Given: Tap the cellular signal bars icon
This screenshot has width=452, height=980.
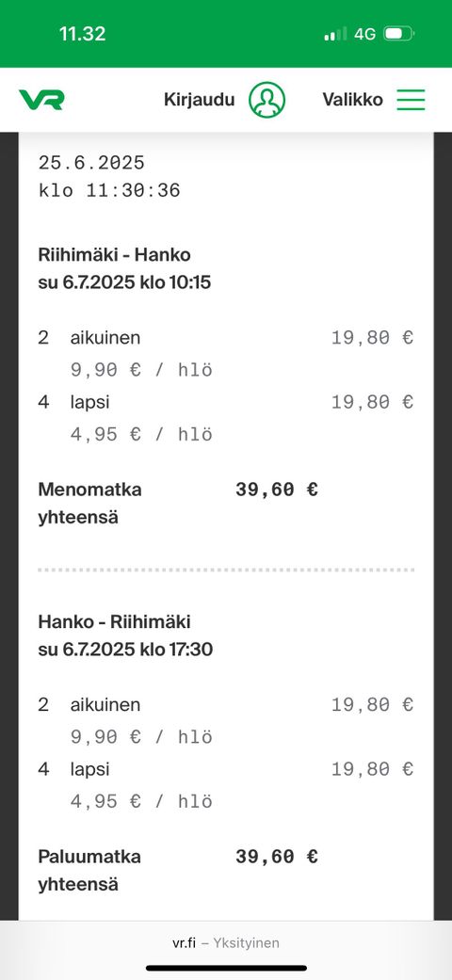Looking at the screenshot, I should pos(335,34).
